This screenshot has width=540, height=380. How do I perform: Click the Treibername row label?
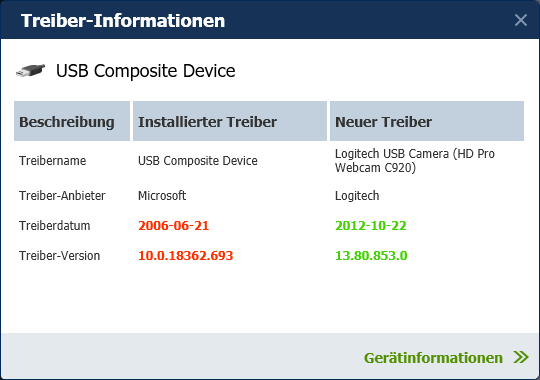click(52, 161)
